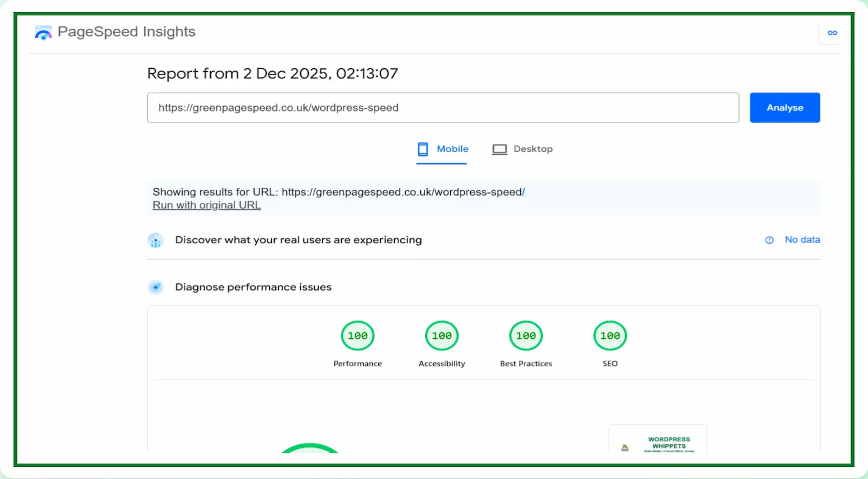868x479 pixels.
Task: Click the No data label
Action: 802,240
